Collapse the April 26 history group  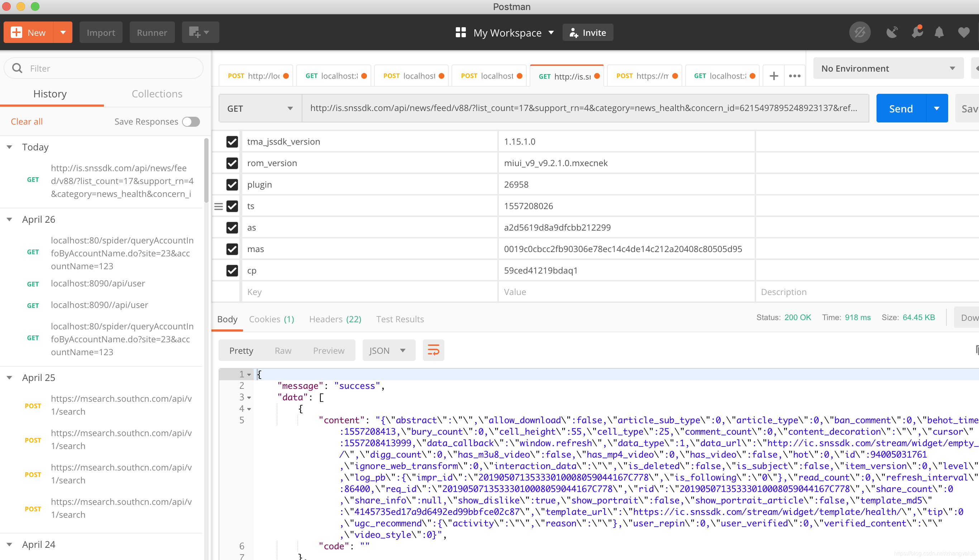click(x=10, y=219)
